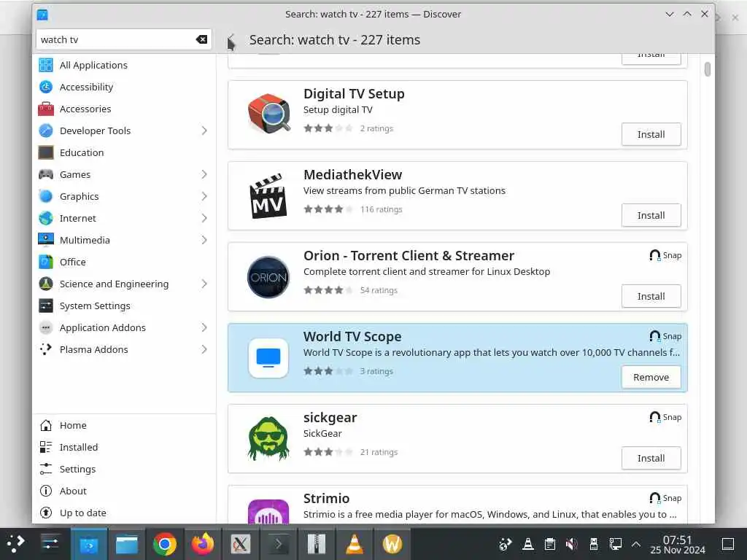Open the KDE application launcher
This screenshot has width=747, height=560.
(16, 544)
